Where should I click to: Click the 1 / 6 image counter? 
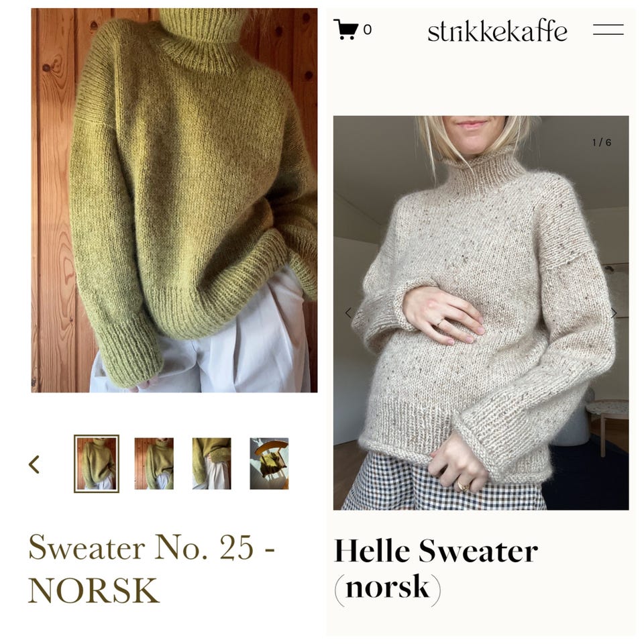(x=601, y=142)
